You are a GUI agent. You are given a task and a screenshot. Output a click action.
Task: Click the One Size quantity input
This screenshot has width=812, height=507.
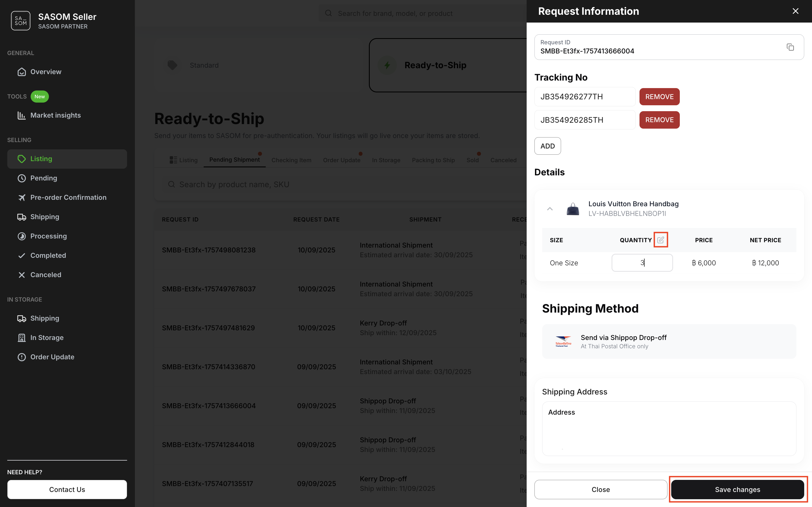[x=642, y=263]
